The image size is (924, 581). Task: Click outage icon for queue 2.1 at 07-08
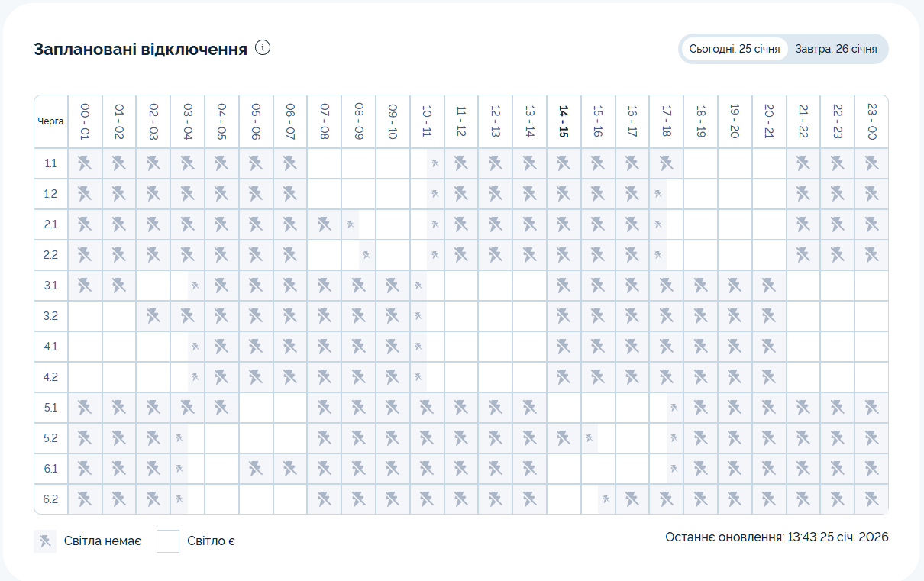tap(324, 224)
